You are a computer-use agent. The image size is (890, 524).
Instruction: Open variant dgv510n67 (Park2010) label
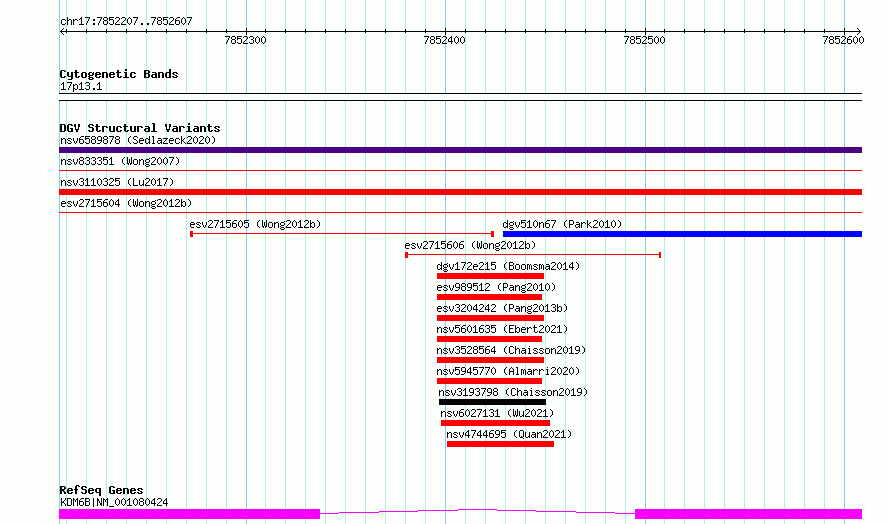[562, 224]
